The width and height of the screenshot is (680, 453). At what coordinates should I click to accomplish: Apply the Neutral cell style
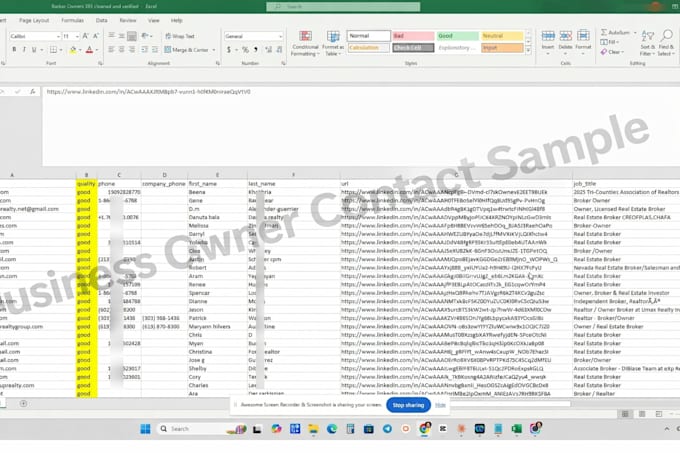pyautogui.click(x=502, y=36)
